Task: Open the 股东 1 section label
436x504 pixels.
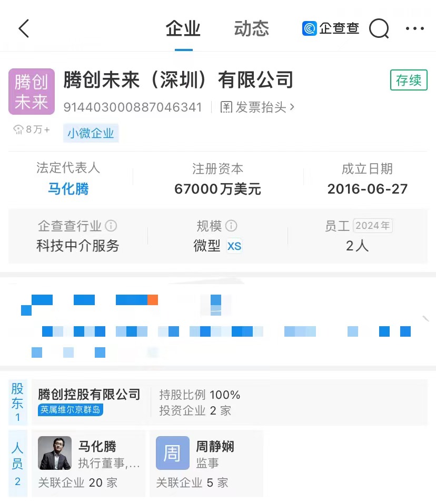Action: [18, 402]
